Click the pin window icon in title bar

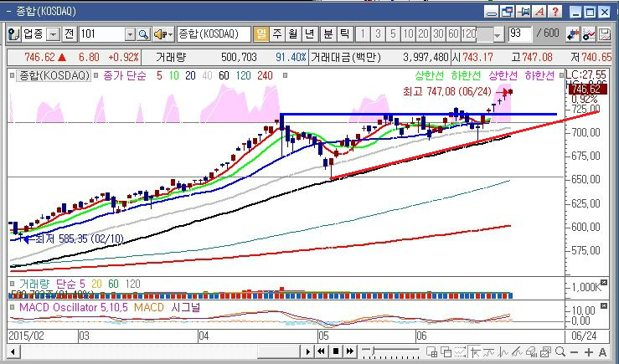[524, 12]
